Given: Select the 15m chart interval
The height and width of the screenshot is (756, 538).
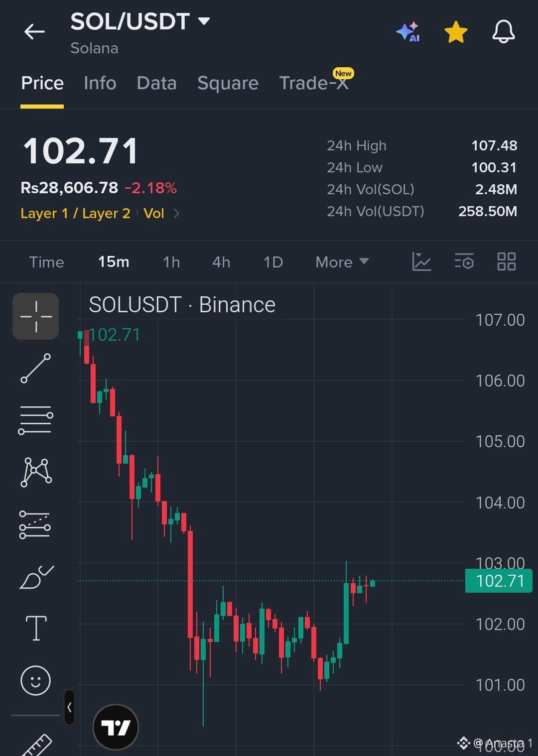Looking at the screenshot, I should point(114,262).
